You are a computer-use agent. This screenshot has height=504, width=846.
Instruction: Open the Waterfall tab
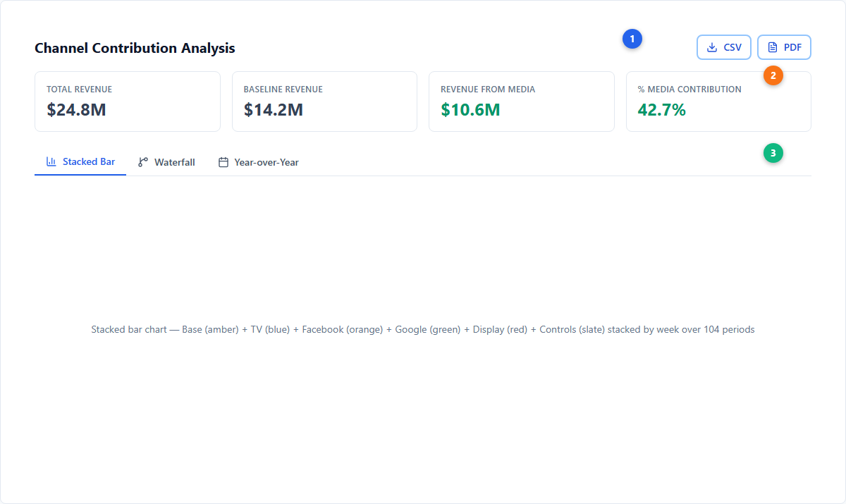click(166, 162)
